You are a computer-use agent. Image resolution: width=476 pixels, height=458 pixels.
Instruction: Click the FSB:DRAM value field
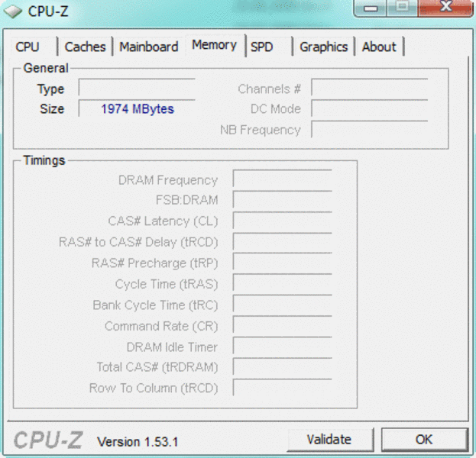point(283,199)
